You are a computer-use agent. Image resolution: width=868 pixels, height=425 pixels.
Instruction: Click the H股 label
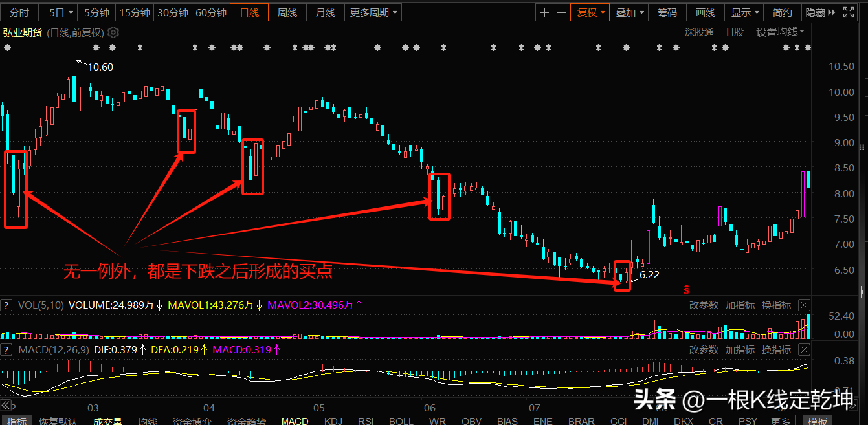(x=735, y=32)
